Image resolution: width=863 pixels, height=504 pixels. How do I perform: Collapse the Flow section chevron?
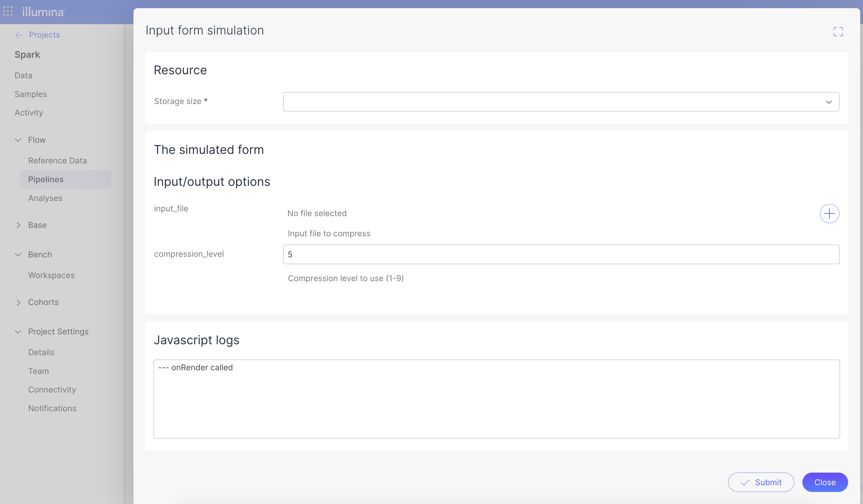tap(18, 140)
